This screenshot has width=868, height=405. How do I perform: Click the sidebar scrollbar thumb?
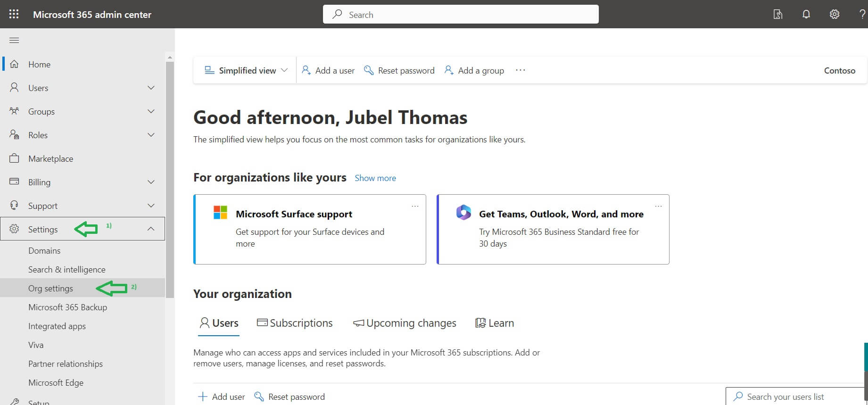click(170, 179)
